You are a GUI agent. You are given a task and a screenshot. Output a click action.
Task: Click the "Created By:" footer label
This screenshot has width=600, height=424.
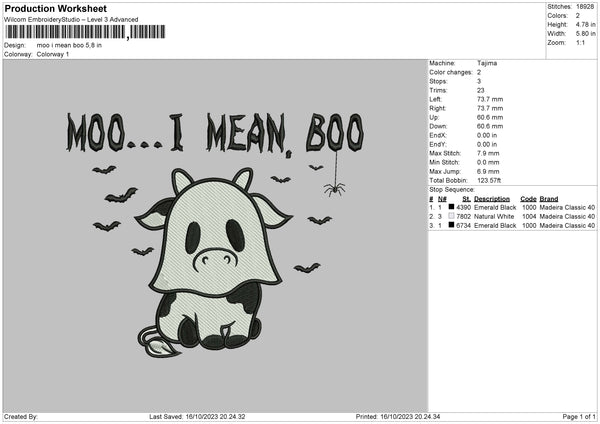[x=21, y=417]
